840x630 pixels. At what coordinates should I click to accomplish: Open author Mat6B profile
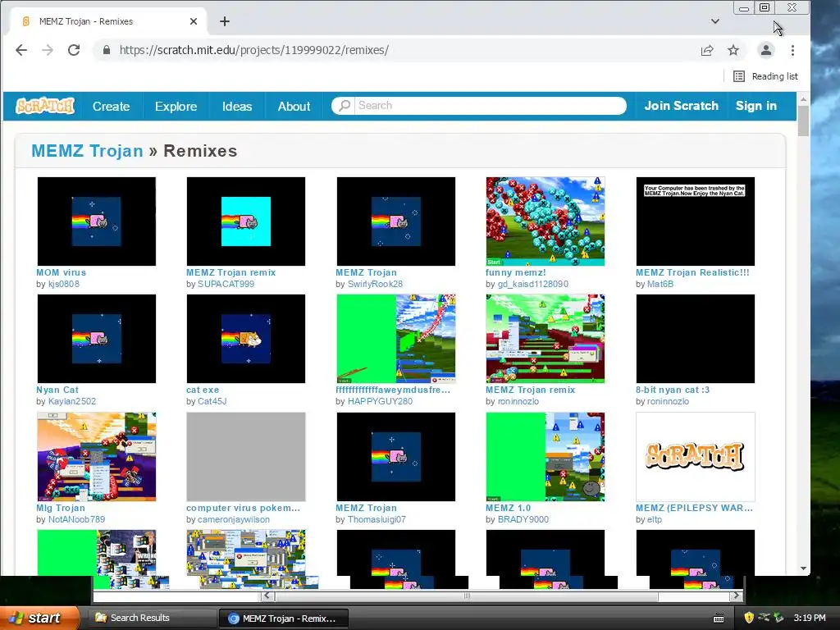pos(660,284)
